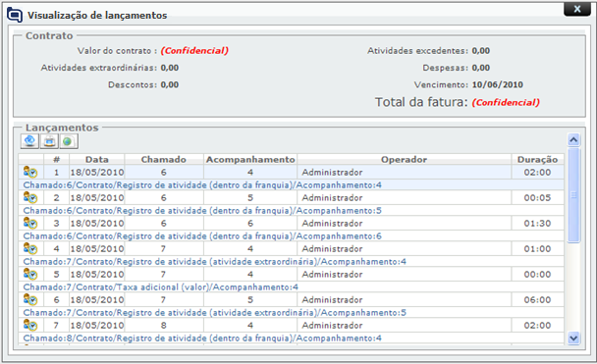Click the scroll up arrow of the list
Viewport: 597px width, 364px height.
click(x=573, y=140)
